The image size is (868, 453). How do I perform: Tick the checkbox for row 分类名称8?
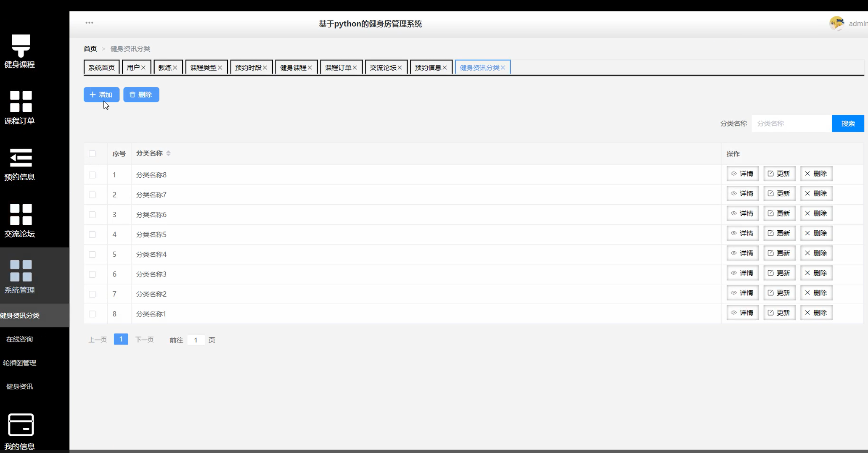(x=92, y=175)
